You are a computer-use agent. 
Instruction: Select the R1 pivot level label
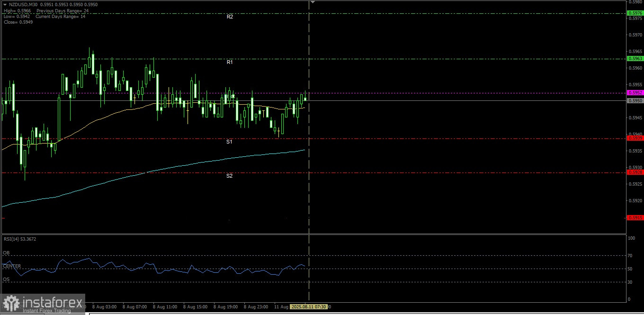pyautogui.click(x=230, y=62)
